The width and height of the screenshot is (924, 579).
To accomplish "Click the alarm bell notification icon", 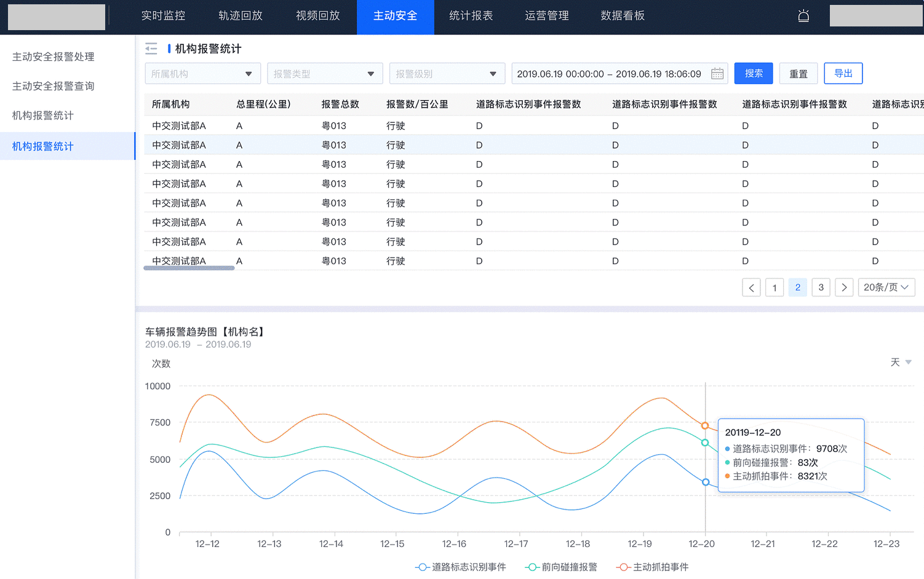I will 803,16.
